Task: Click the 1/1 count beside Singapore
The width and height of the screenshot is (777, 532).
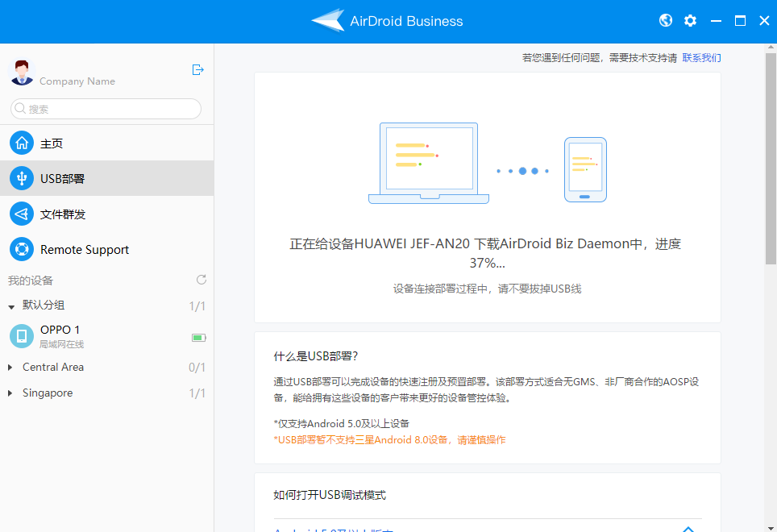Action: (197, 393)
